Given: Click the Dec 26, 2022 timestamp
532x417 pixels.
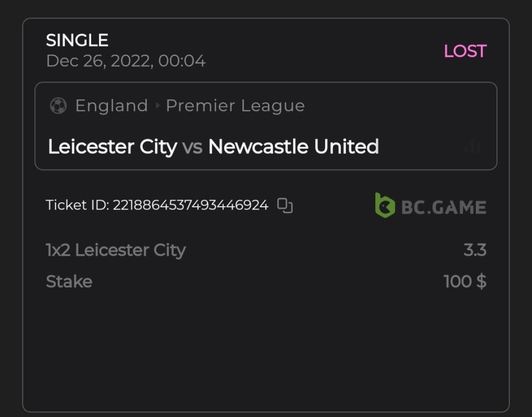Looking at the screenshot, I should (126, 61).
